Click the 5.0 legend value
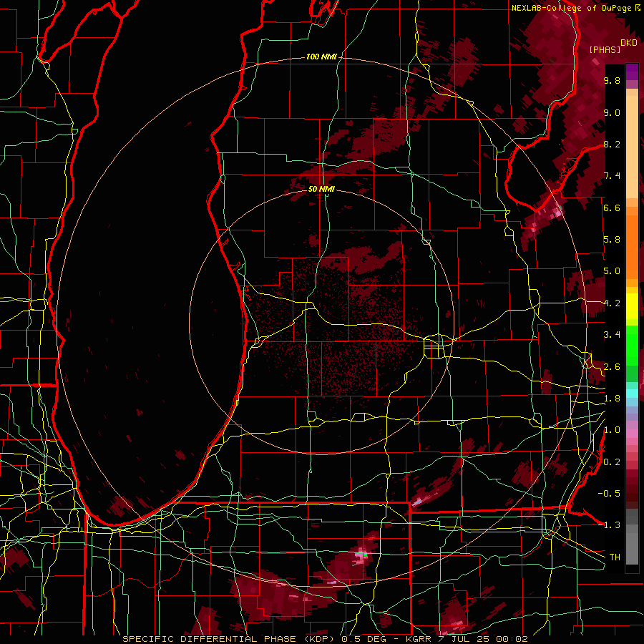 coord(612,271)
